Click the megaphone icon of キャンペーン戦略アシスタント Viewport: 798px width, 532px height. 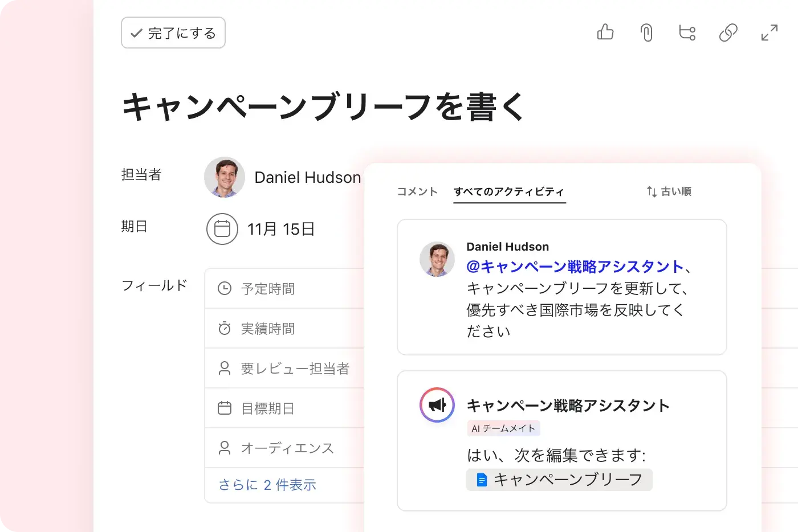(437, 405)
